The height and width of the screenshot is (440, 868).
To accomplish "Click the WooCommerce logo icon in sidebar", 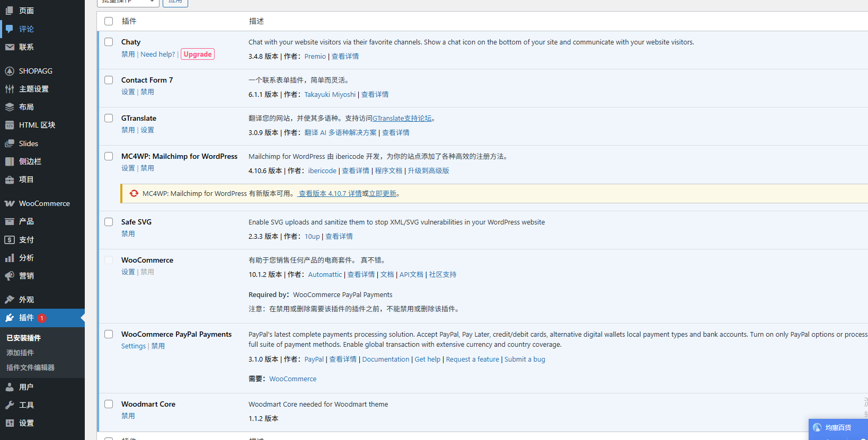I will point(10,203).
